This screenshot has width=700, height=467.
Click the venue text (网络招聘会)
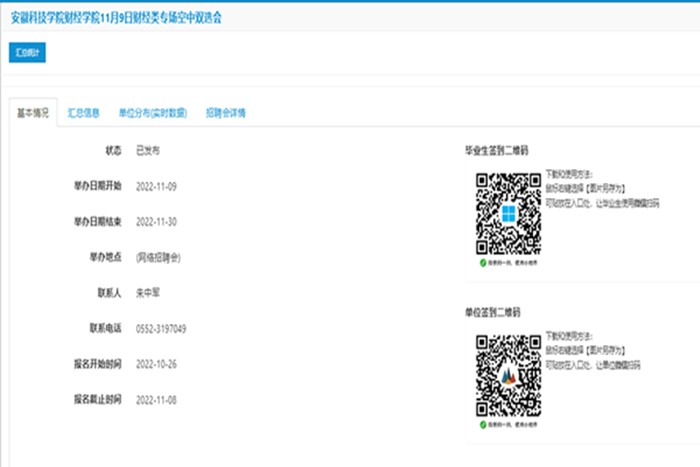157,257
